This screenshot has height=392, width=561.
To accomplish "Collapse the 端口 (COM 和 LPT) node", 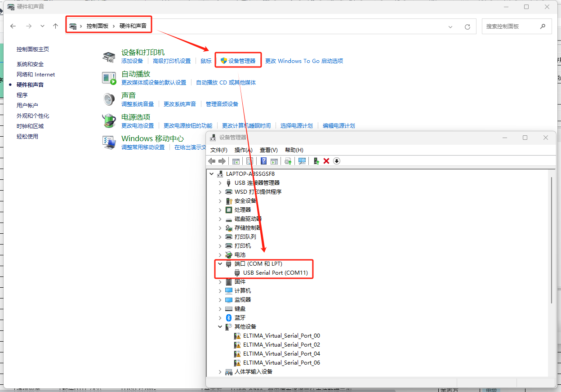I will [220, 263].
